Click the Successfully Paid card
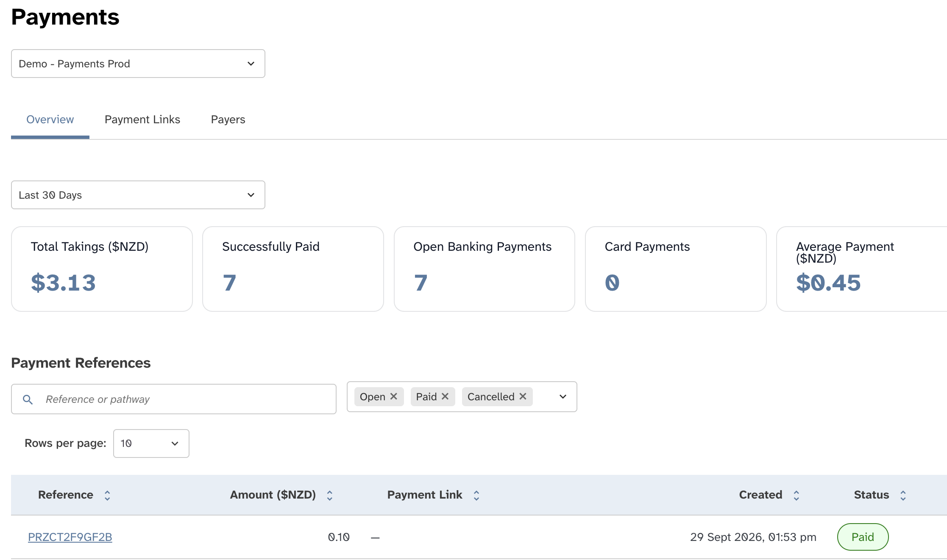Viewport: 947px width, 560px height. click(293, 269)
